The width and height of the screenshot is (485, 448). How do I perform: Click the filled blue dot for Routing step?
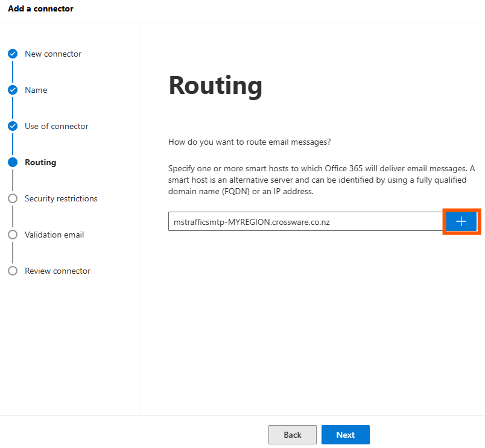13,162
